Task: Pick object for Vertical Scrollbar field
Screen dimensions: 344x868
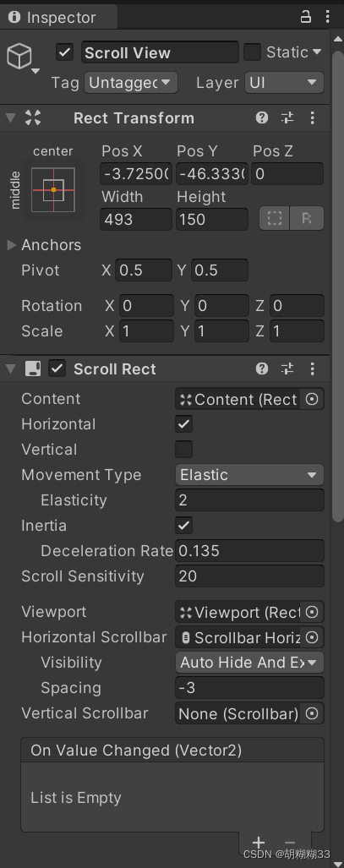Action: click(313, 713)
